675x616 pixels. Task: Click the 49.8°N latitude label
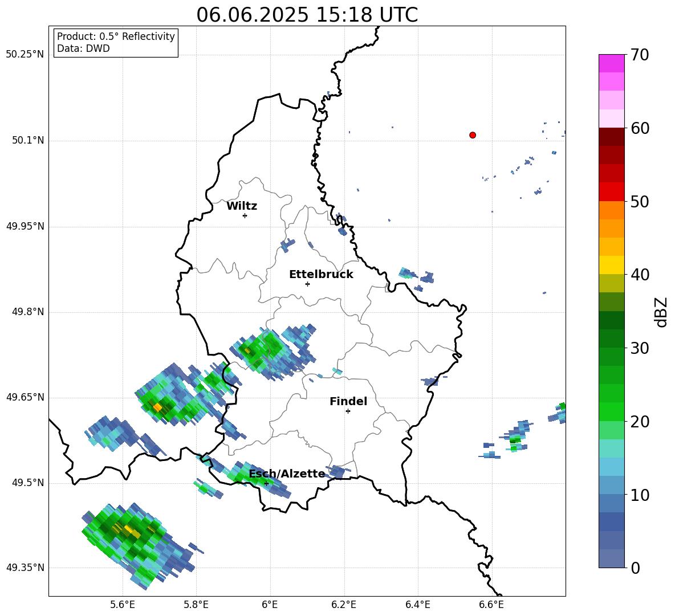[28, 312]
